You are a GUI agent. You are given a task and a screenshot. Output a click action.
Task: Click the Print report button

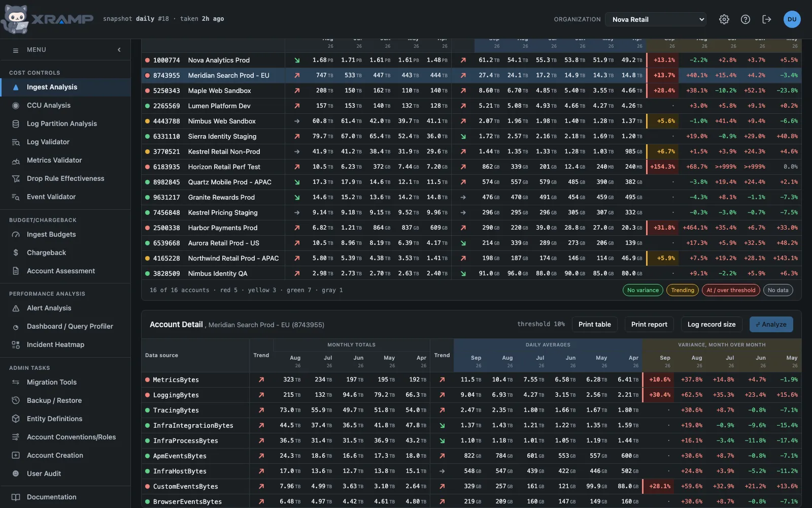(649, 325)
